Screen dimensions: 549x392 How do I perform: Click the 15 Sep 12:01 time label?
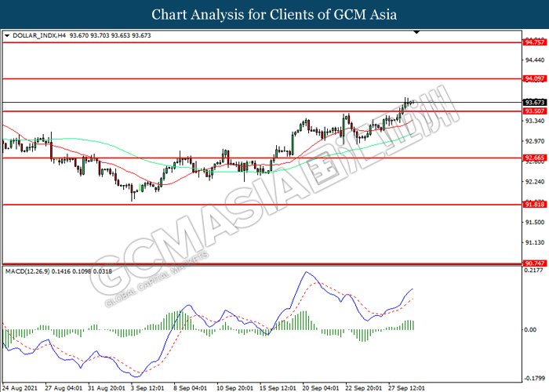pyautogui.click(x=278, y=388)
